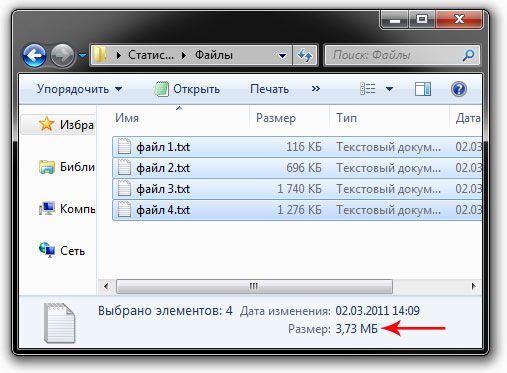Minimize the Explorer window

point(395,20)
